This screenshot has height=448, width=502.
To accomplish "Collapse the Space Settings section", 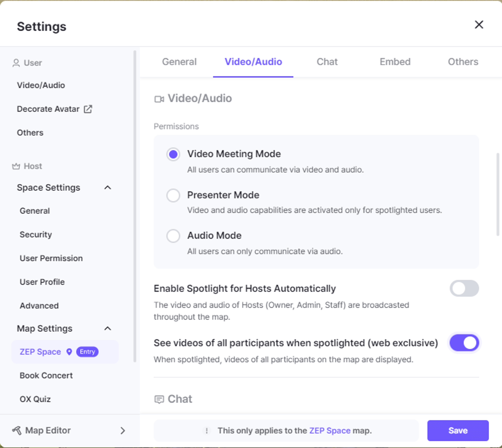I will pyautogui.click(x=108, y=187).
